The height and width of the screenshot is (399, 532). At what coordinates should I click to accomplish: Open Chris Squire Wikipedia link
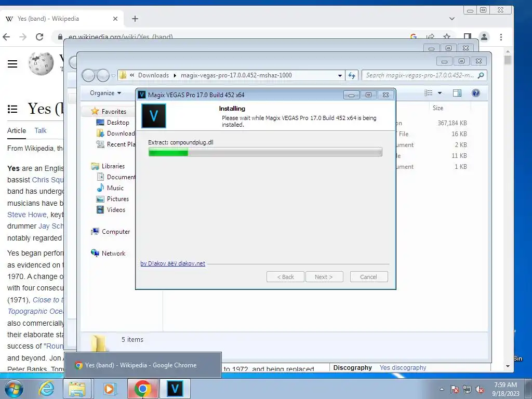click(x=47, y=180)
